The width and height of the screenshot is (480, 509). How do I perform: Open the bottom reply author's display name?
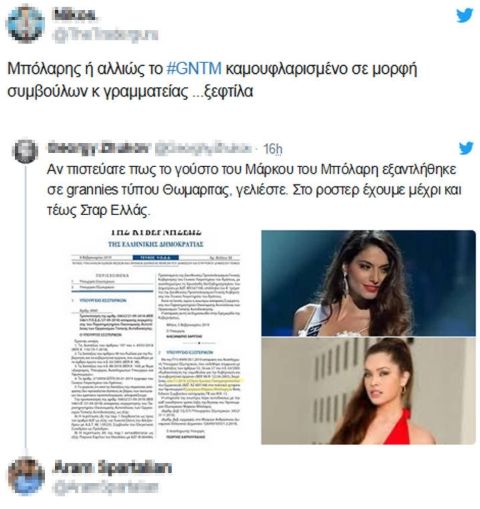coord(112,467)
